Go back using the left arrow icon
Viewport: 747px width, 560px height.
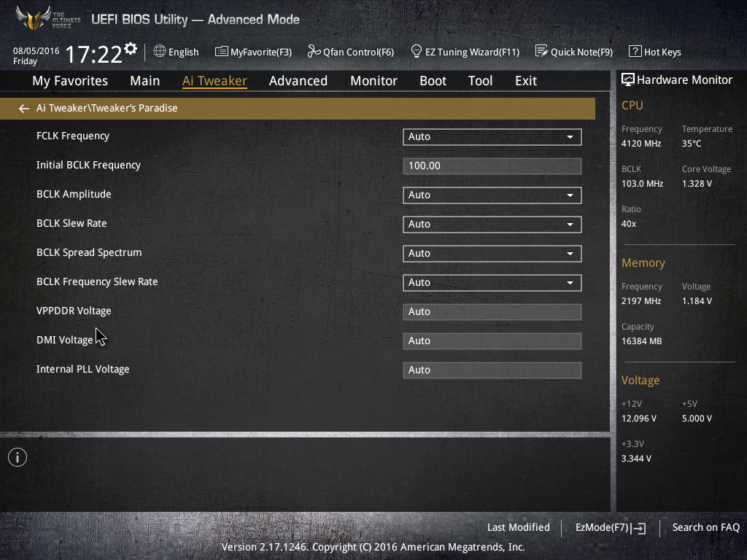point(24,109)
